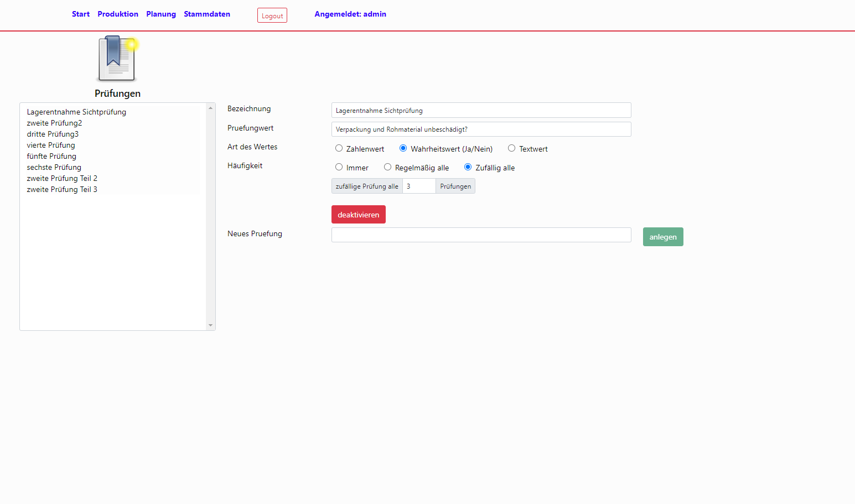Select the Wahrheitswert (Ja/Nein) option
855x504 pixels.
click(403, 148)
